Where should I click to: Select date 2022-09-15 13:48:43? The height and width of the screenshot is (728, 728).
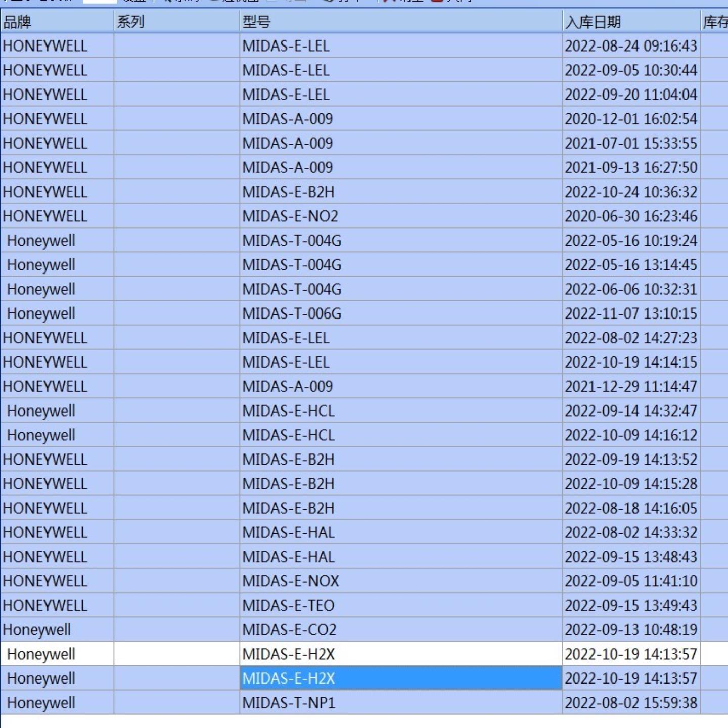(x=631, y=557)
